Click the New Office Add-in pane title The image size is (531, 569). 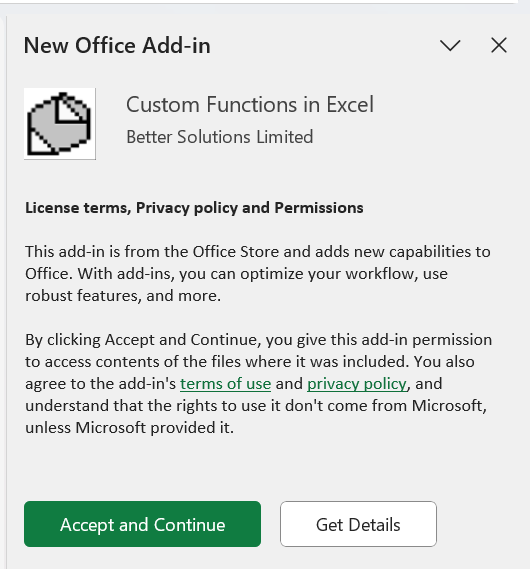click(x=117, y=46)
